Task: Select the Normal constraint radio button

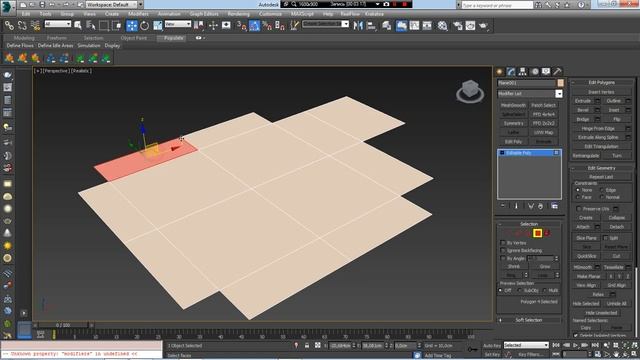Action: click(x=602, y=197)
